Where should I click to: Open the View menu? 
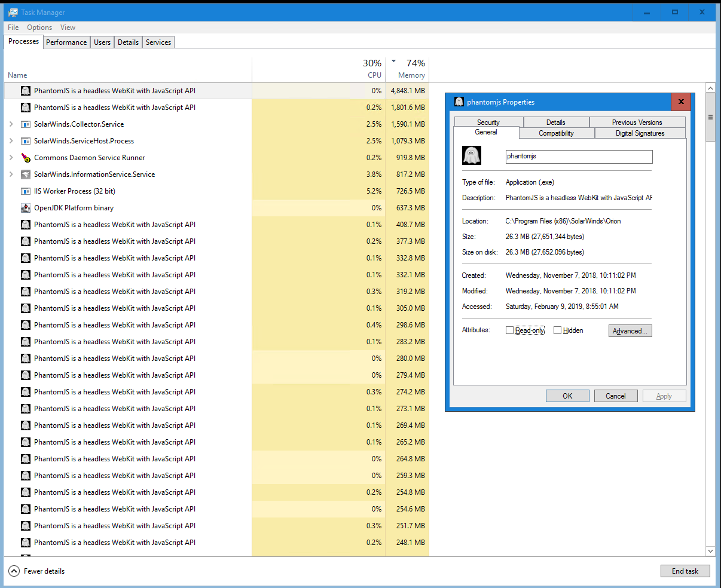(68, 27)
